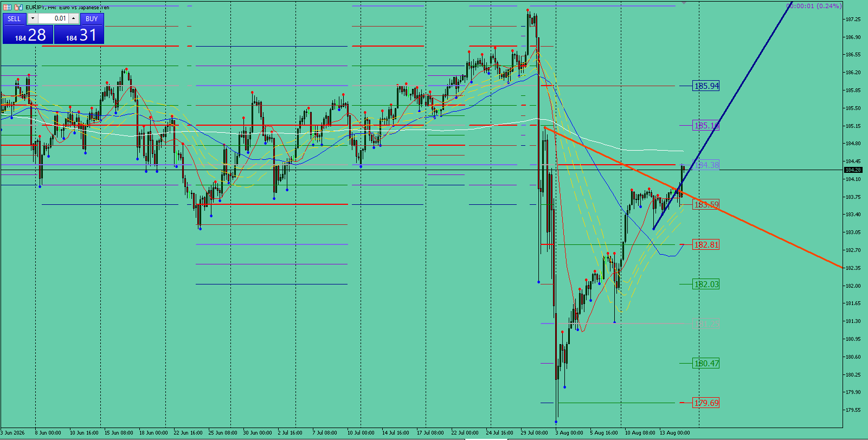
Task: Select the 185.94 level label
Action: pos(706,86)
